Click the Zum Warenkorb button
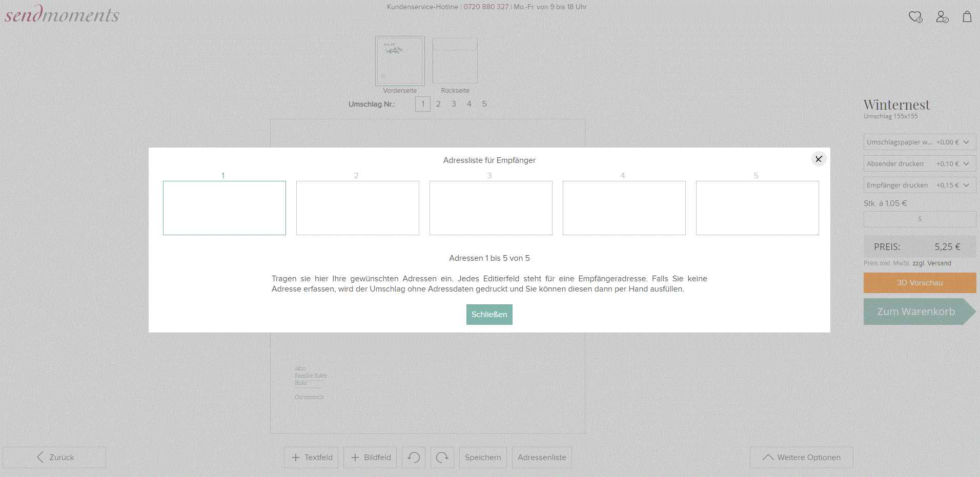 (916, 312)
